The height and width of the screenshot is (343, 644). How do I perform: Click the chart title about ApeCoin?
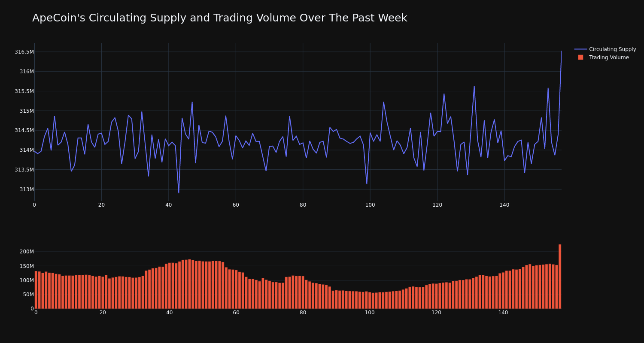click(219, 18)
